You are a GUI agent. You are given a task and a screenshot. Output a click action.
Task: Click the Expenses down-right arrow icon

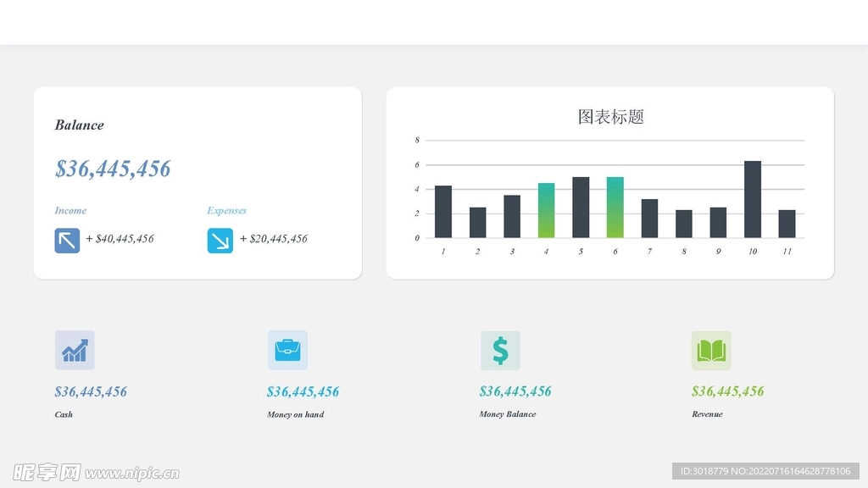tap(220, 241)
